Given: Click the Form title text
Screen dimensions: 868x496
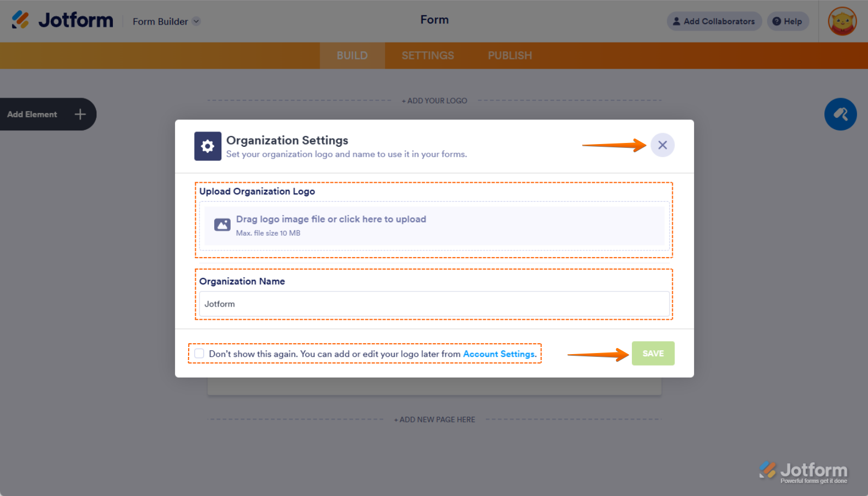Looking at the screenshot, I should click(435, 20).
